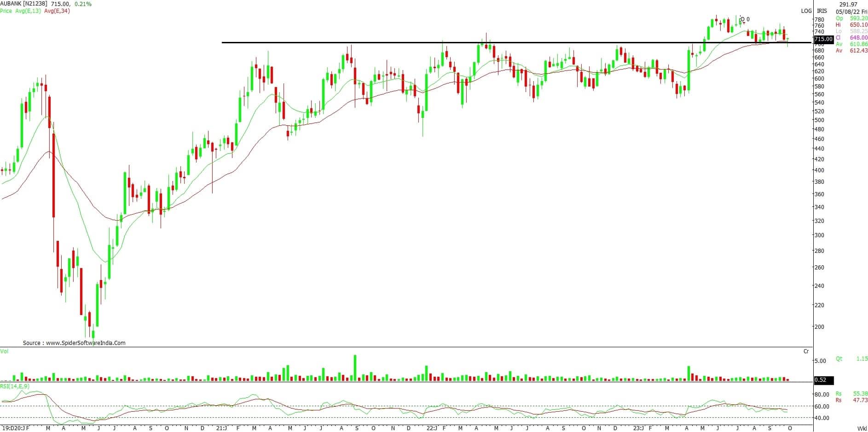Toggle the LOG scale indicator
The width and height of the screenshot is (868, 432).
[806, 11]
